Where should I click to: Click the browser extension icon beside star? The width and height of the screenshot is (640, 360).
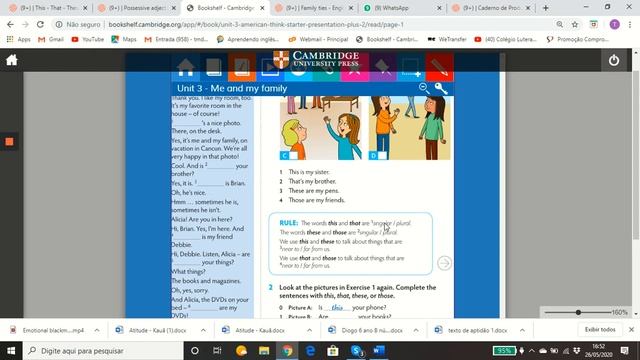click(x=593, y=24)
